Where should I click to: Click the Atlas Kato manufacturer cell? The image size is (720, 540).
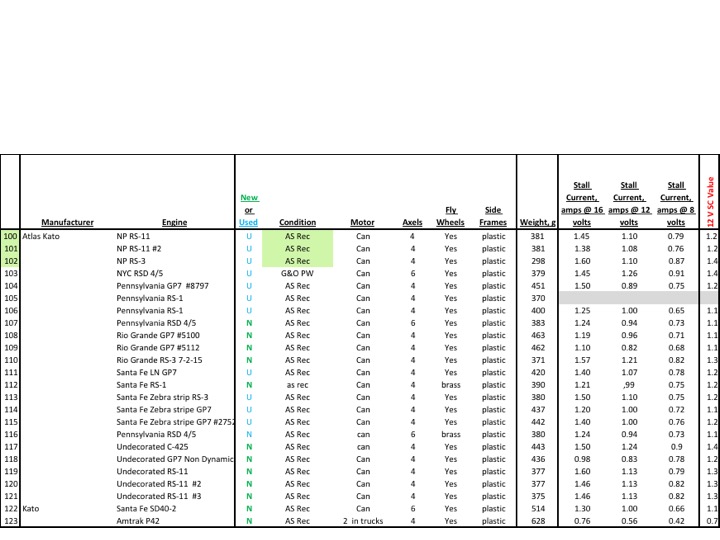pos(41,236)
